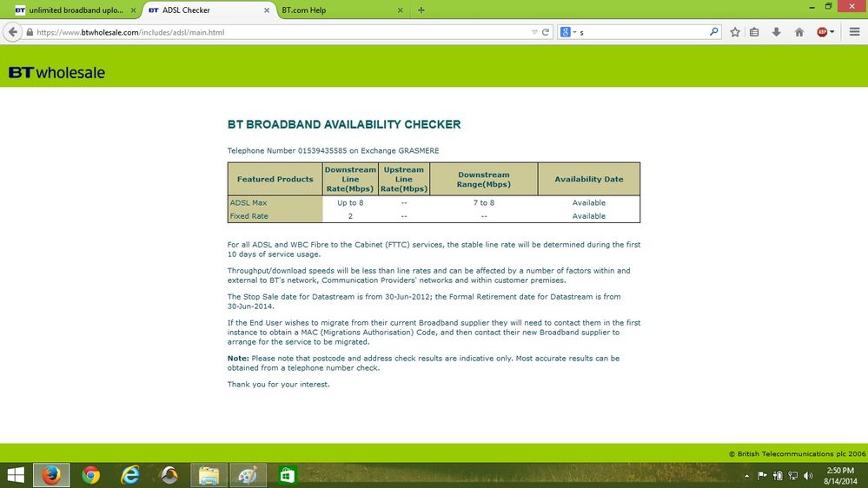Launch Internet Explorer from the taskbar
868x488 pixels.
130,475
